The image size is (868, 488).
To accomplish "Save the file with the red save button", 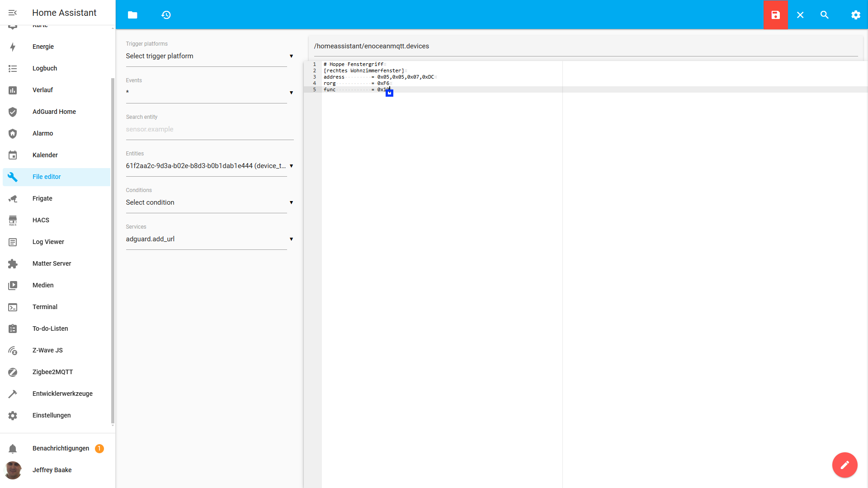I will tap(776, 15).
